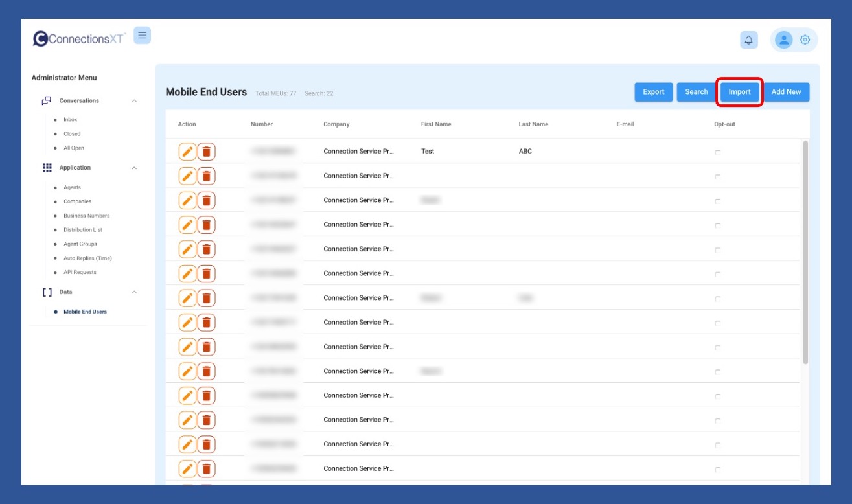Go to Business Numbers page
852x504 pixels.
86,216
